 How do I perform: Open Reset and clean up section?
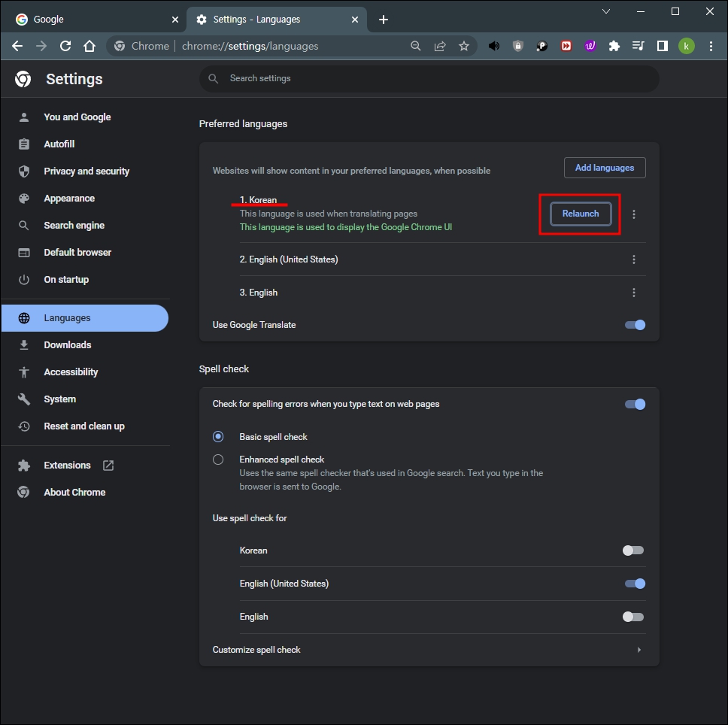click(x=84, y=426)
